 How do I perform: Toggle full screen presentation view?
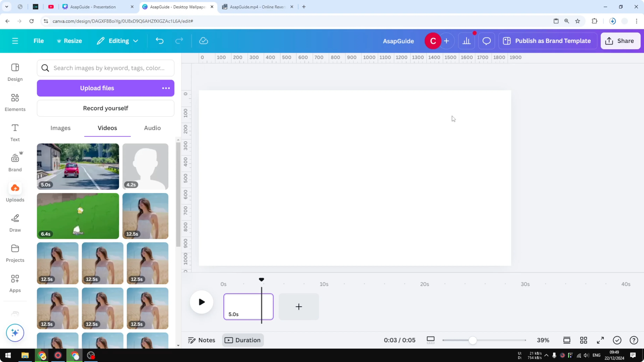click(x=600, y=340)
